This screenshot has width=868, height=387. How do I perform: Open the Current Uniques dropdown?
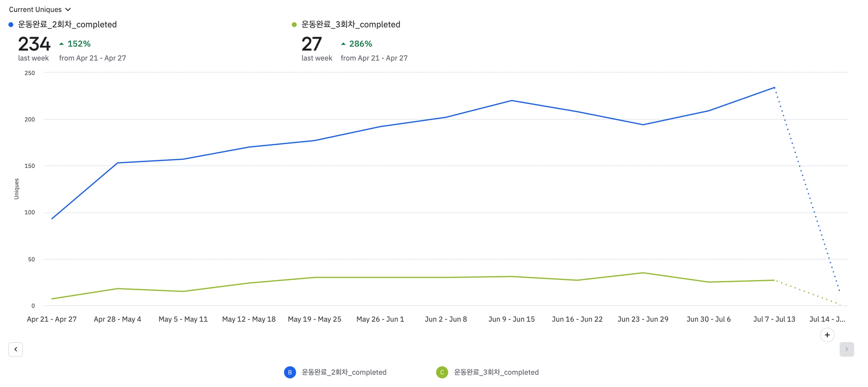point(40,9)
